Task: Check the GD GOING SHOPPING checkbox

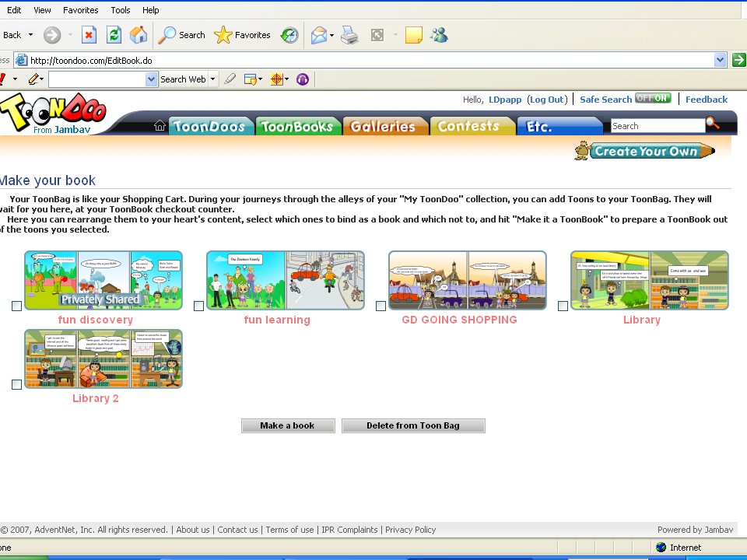Action: (381, 306)
